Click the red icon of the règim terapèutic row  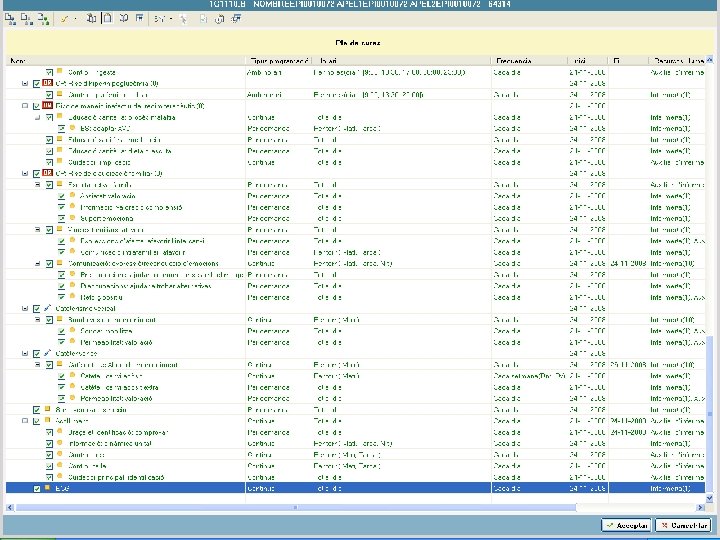coord(47,106)
